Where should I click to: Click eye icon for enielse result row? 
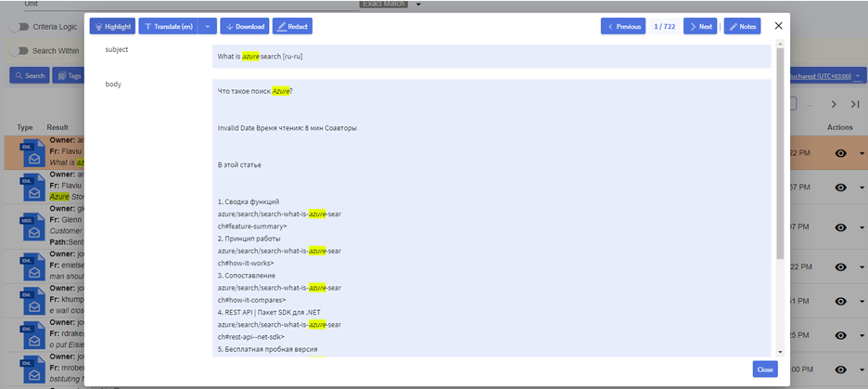click(840, 266)
